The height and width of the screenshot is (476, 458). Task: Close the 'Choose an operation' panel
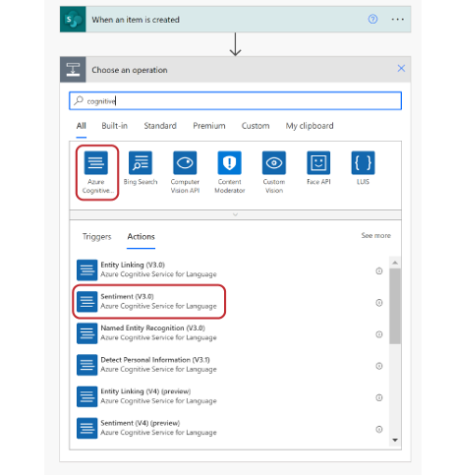click(x=401, y=69)
